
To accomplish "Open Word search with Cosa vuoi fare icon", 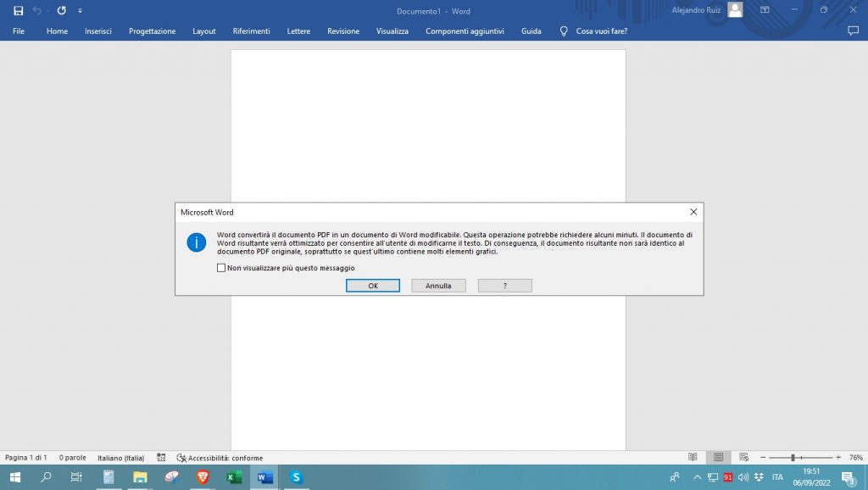I will tap(564, 31).
